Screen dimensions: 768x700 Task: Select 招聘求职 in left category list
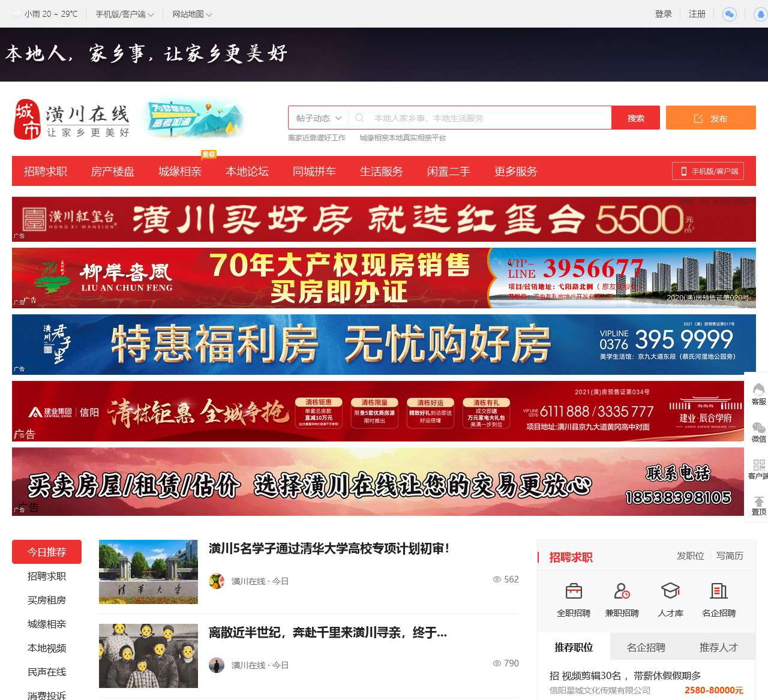[47, 576]
